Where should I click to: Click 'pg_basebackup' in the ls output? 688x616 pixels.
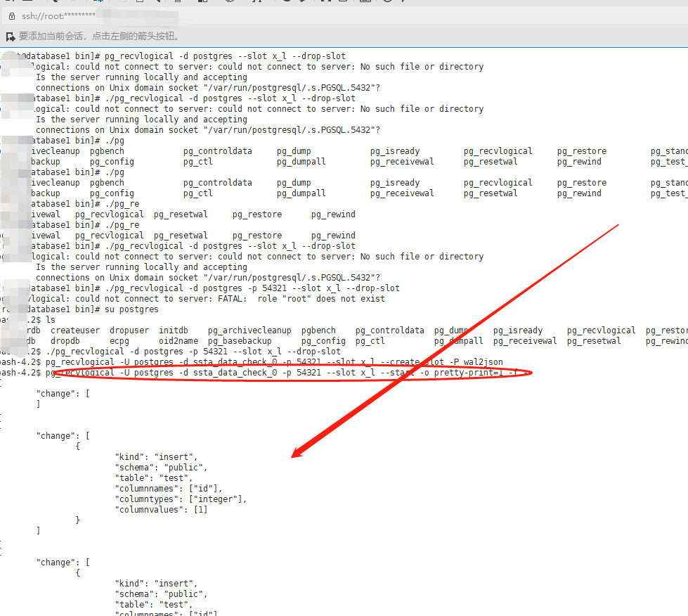[x=240, y=341]
